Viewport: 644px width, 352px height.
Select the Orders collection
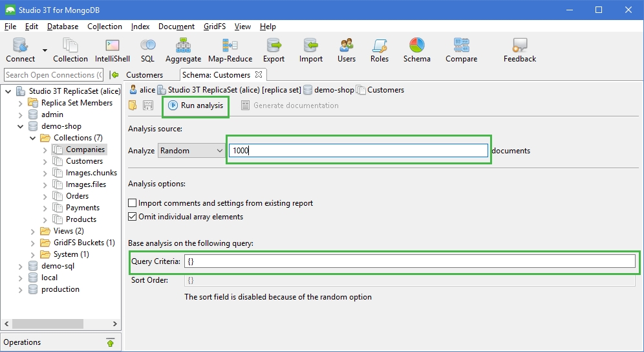click(x=77, y=196)
